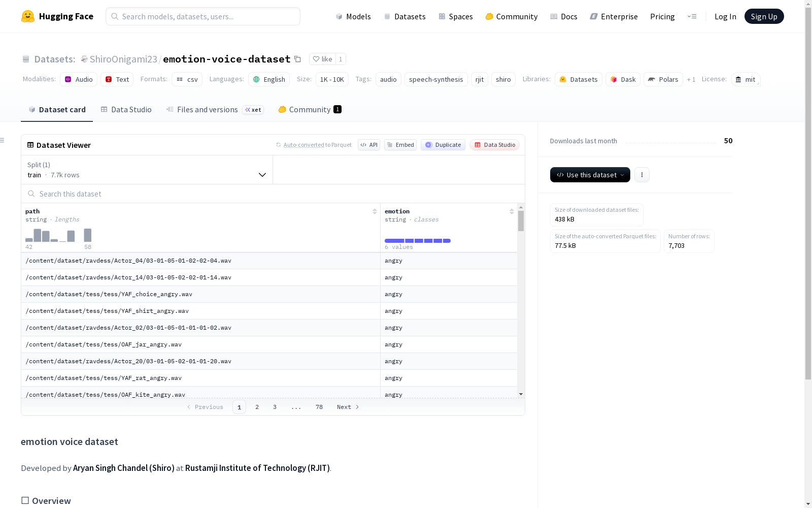
Task: Click the Embed button
Action: tap(400, 145)
